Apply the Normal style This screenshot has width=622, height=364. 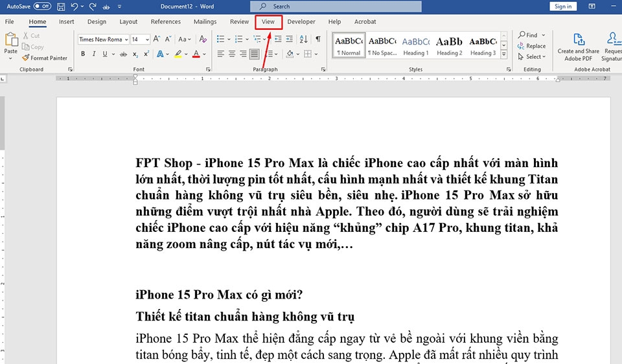tap(349, 45)
